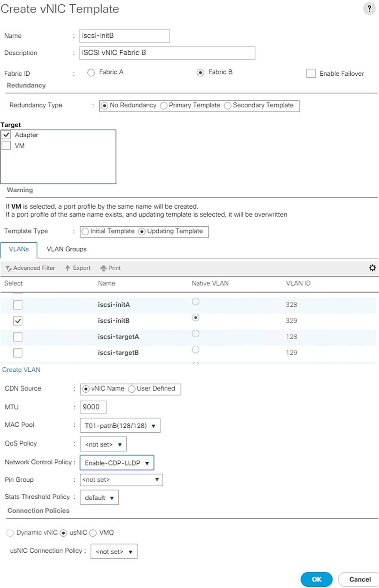The image size is (379, 588).
Task: Click the Export arrow icon
Action: coord(67,268)
